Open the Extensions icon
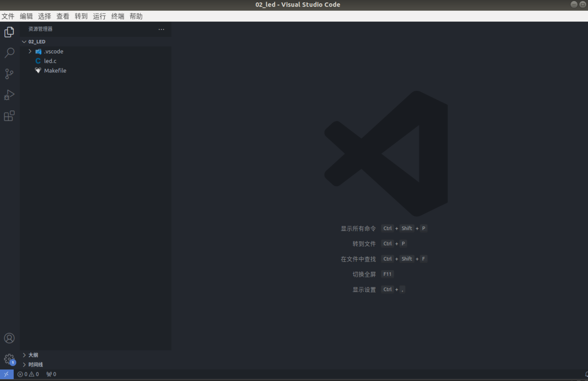Viewport: 588px width, 381px height. pos(9,116)
